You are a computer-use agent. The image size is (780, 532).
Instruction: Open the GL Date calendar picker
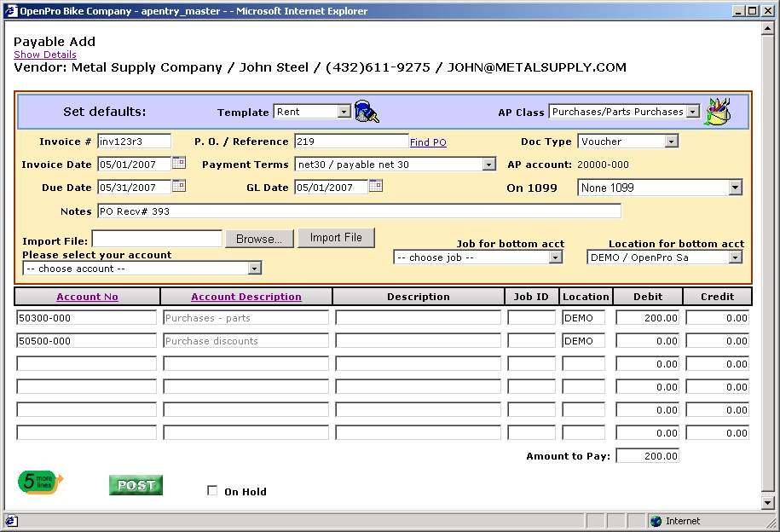[x=376, y=186]
